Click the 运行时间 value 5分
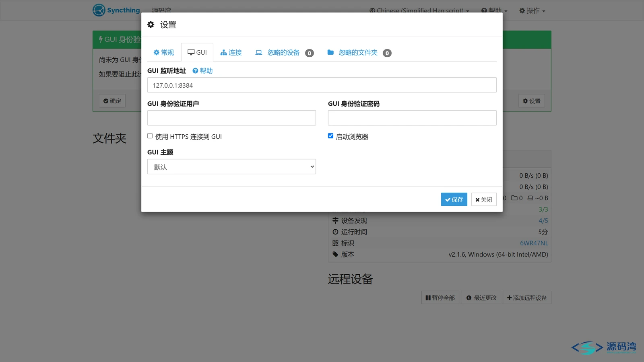 543,232
